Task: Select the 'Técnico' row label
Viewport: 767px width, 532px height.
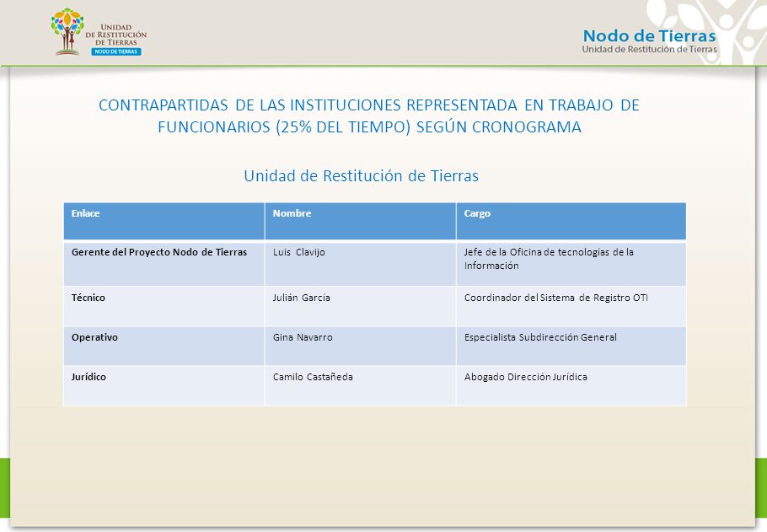Action: [164, 306]
